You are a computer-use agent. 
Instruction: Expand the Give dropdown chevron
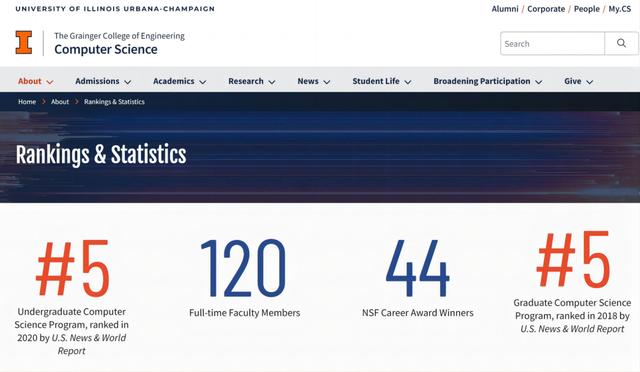tap(589, 82)
